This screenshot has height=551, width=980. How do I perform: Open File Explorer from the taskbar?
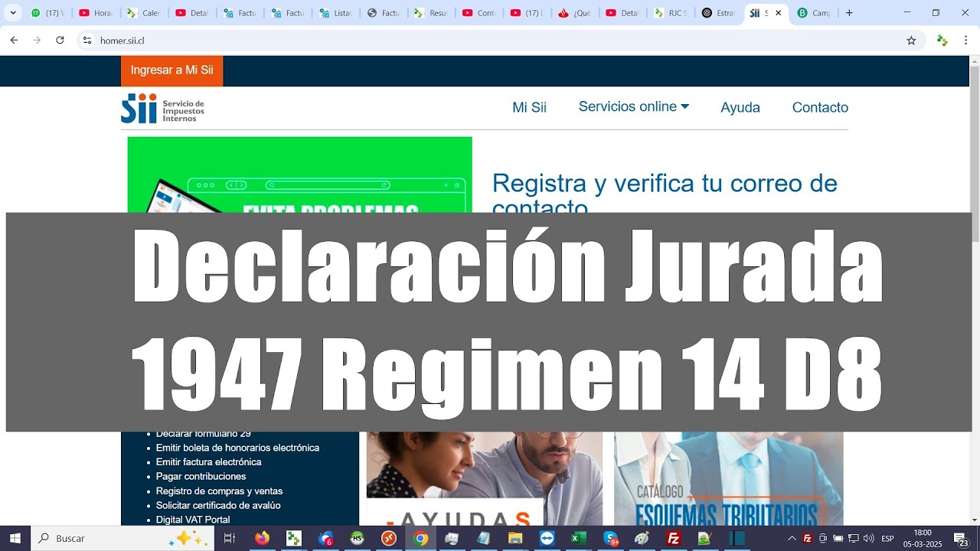[515, 539]
